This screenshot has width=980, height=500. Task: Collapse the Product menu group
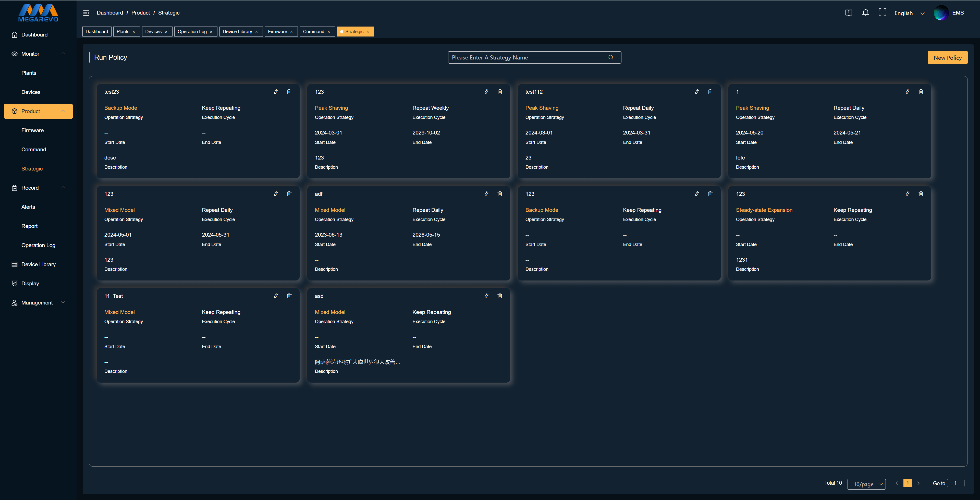pyautogui.click(x=63, y=111)
